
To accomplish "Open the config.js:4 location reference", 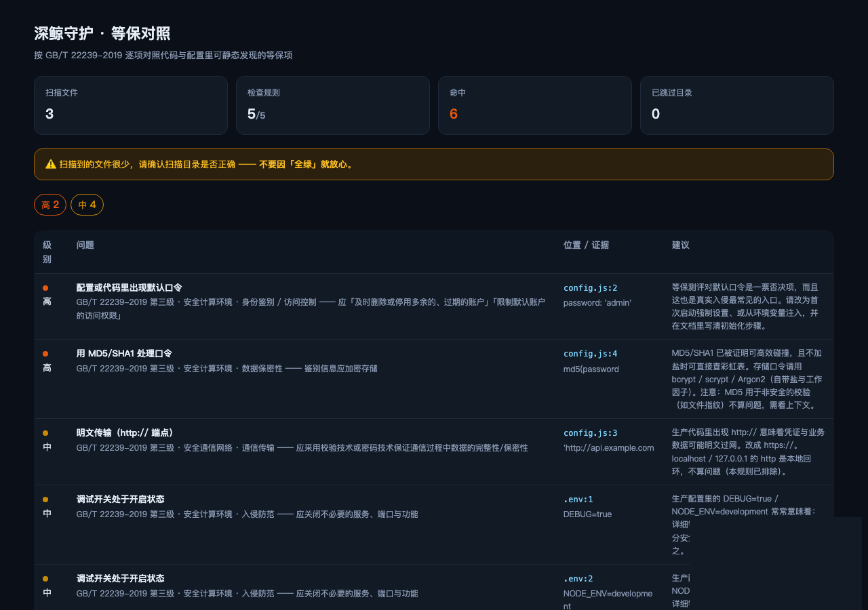I will coord(590,354).
